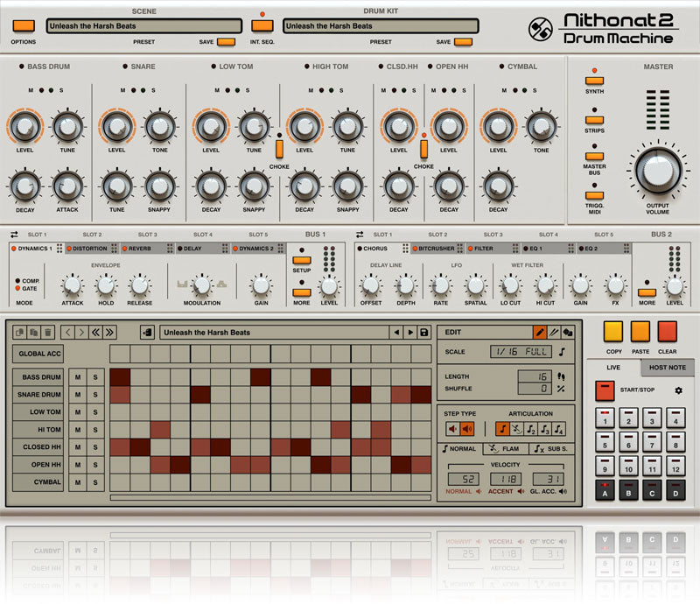The height and width of the screenshot is (604, 700).
Task: Click the Global Acc button
Action: click(x=38, y=354)
